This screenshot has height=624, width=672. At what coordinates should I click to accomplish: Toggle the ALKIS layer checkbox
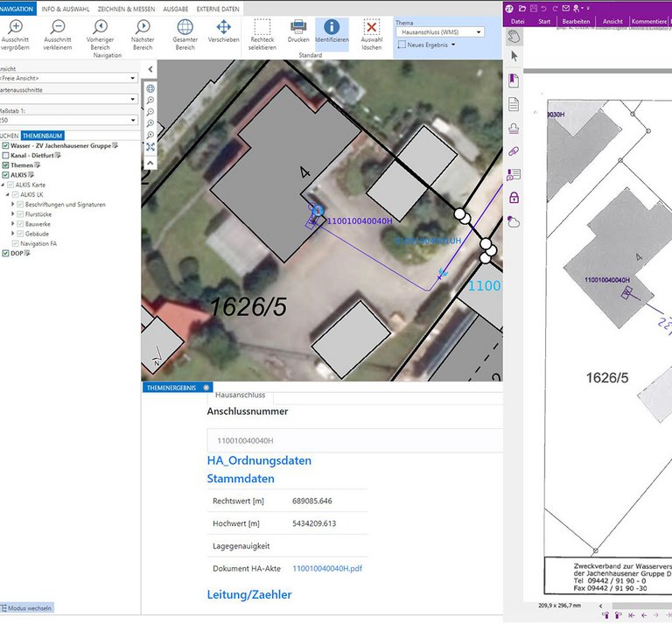[5, 175]
